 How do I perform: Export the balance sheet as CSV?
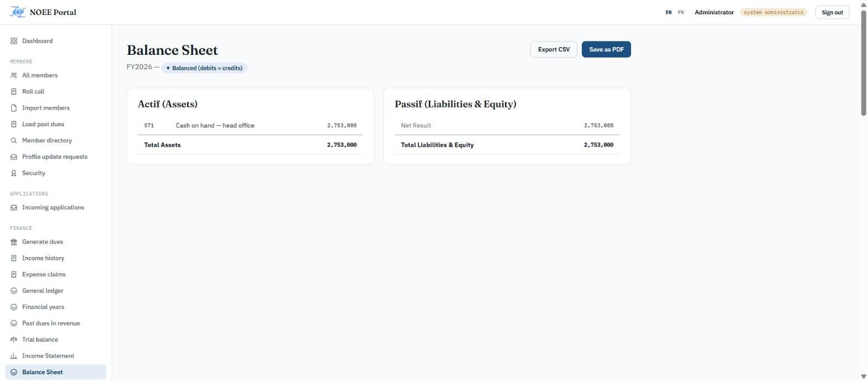[x=554, y=49]
